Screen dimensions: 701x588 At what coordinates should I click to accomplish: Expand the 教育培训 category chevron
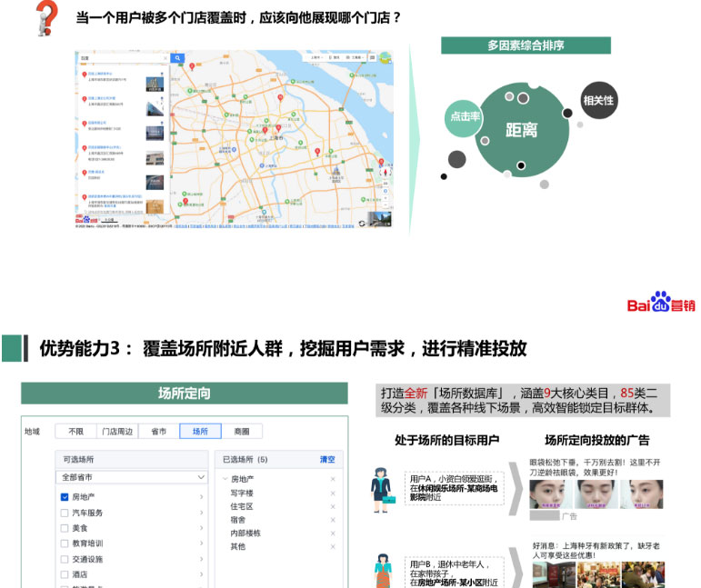pos(202,543)
